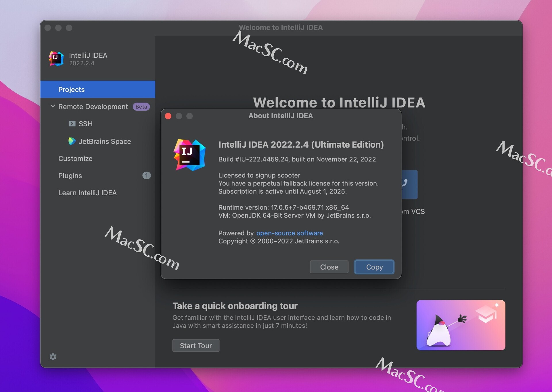Click the Build #IU-222.4459.24 text line
The width and height of the screenshot is (552, 392).
297,159
